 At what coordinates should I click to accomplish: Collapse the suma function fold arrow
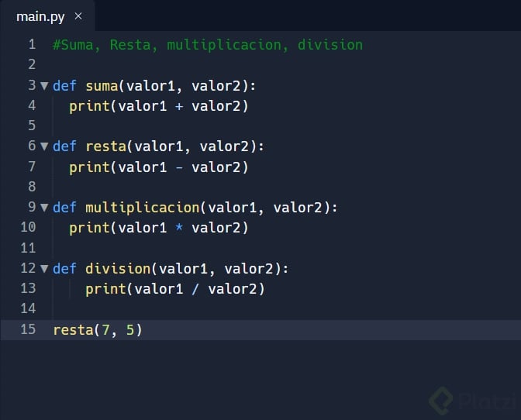[44, 86]
